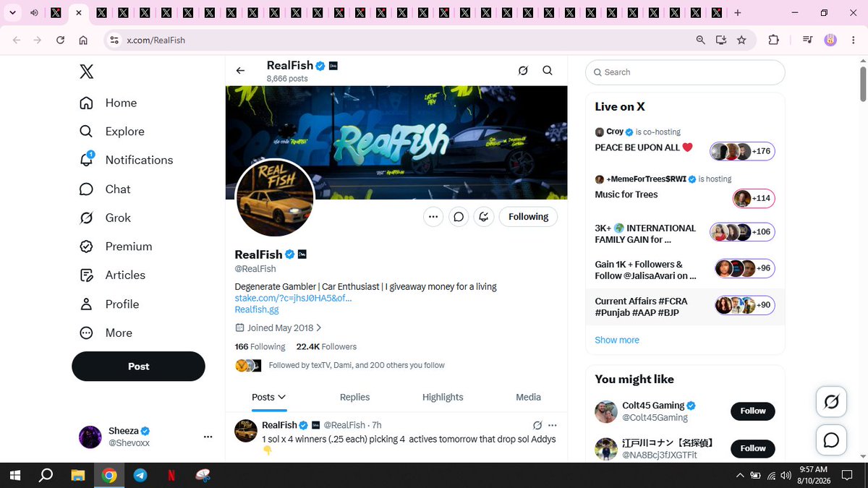Click the X search input field
Viewport: 868px width, 488px height.
tap(685, 72)
